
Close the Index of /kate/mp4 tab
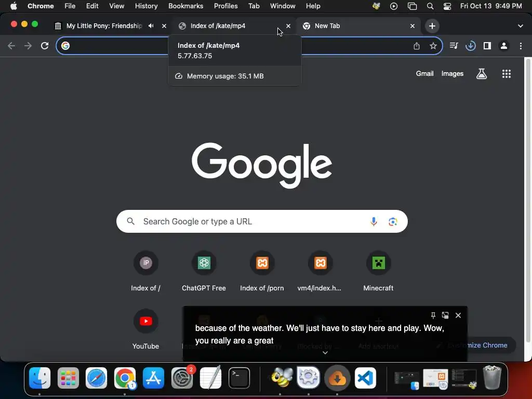[288, 26]
